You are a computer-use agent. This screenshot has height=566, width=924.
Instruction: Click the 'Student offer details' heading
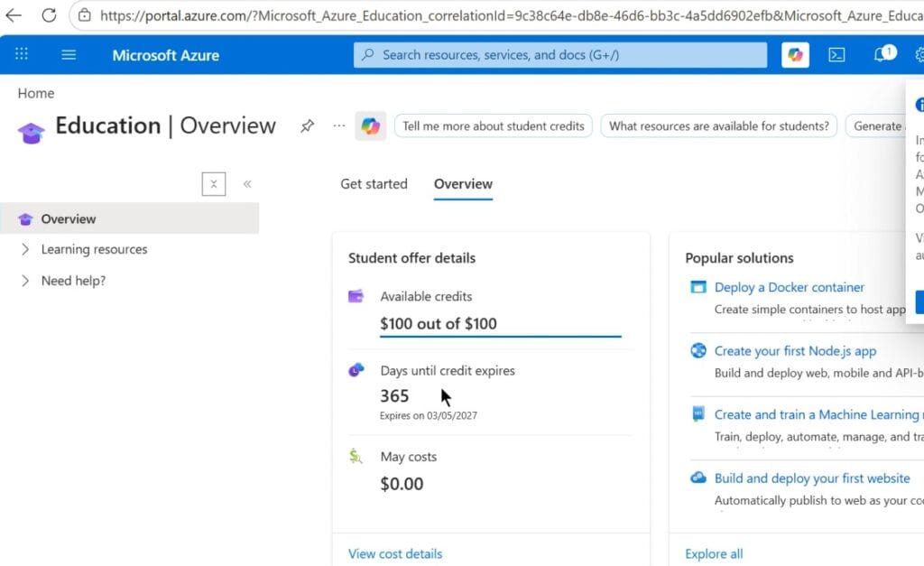(x=411, y=258)
